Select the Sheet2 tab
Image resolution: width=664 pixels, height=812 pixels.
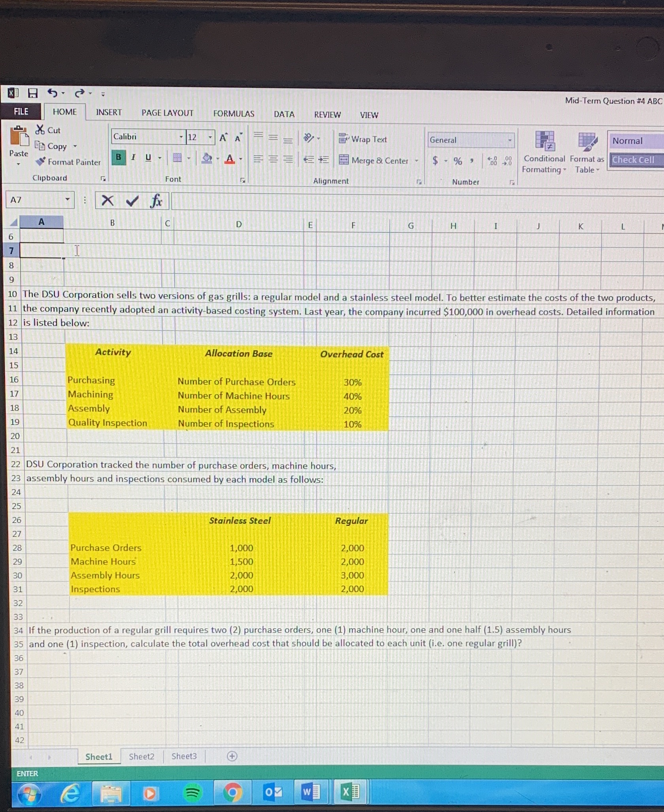pos(141,756)
